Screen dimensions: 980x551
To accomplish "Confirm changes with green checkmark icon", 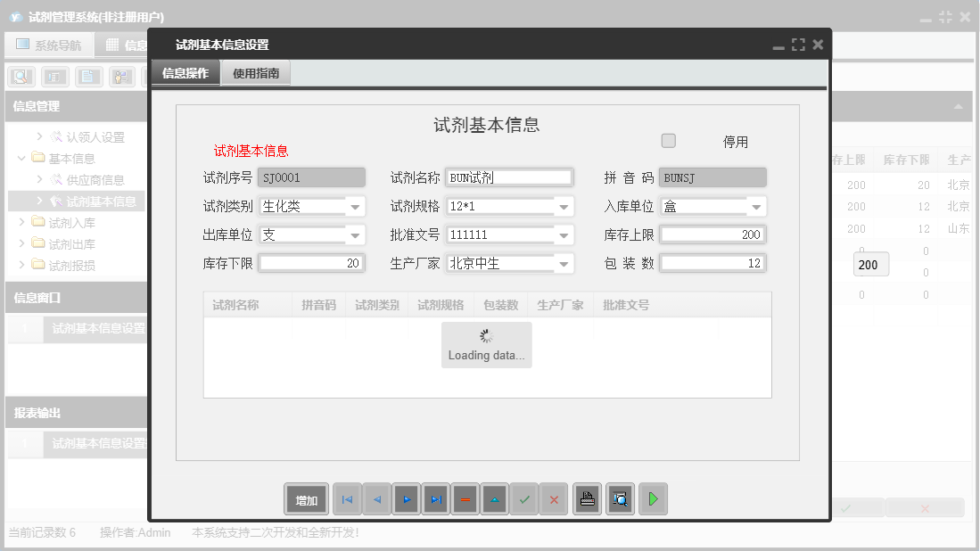I will 524,498.
